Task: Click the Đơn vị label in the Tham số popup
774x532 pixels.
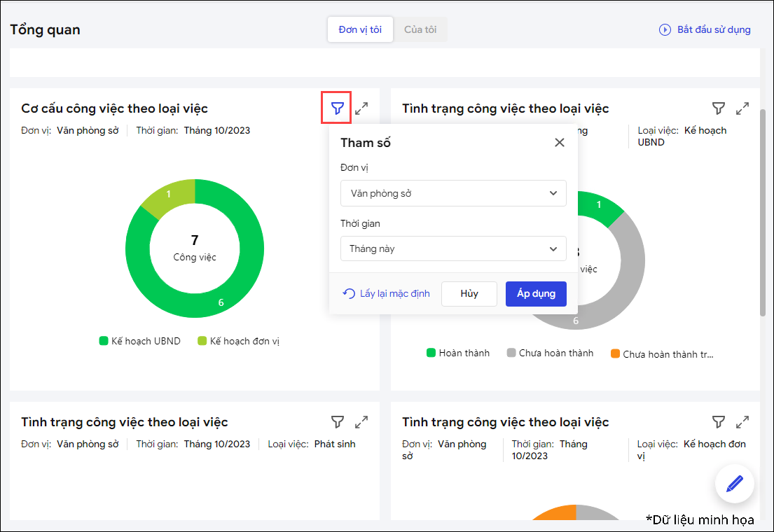Action: pyautogui.click(x=354, y=168)
